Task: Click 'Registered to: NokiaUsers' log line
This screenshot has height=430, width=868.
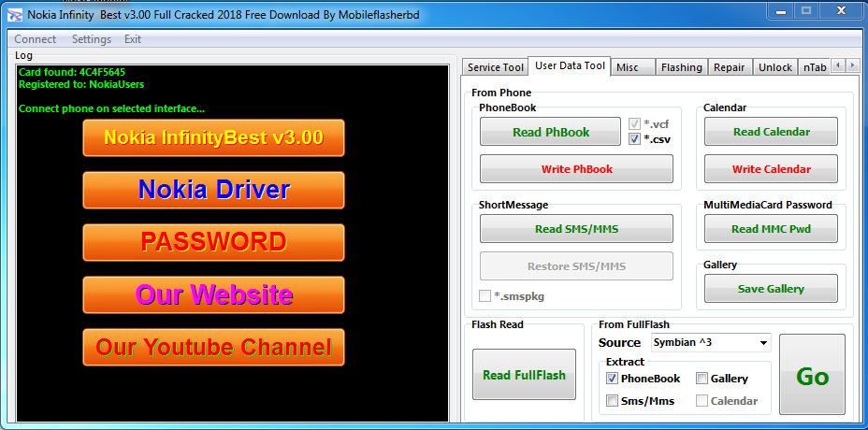Action: (81, 85)
